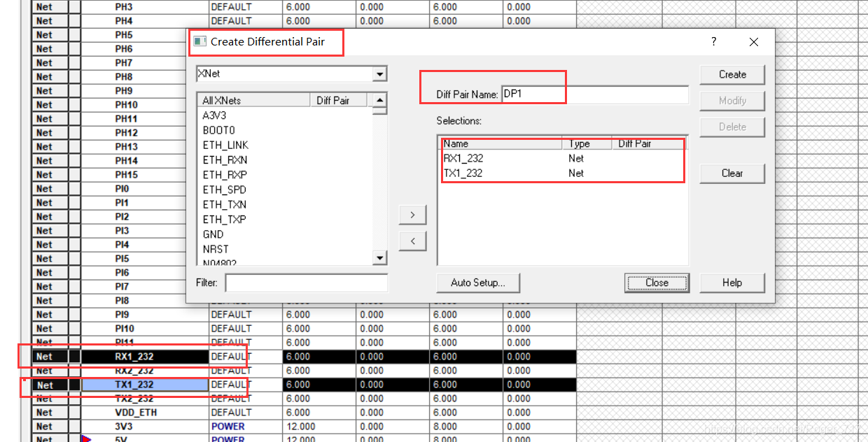Click the Diff Pair Name field
Viewport: 868px width, 442px height.
coord(594,94)
